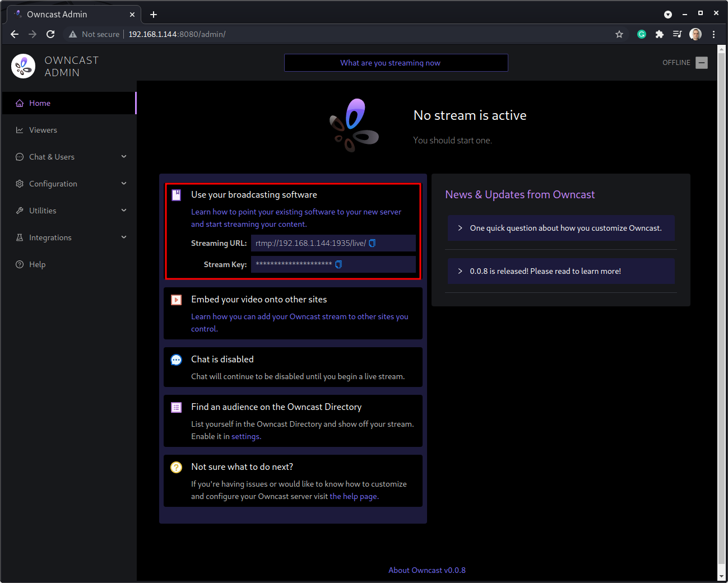Select Configuration in the sidebar
728x583 pixels.
[69, 184]
